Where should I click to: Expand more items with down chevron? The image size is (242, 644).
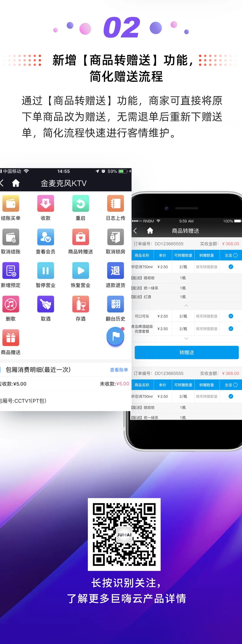tap(186, 338)
